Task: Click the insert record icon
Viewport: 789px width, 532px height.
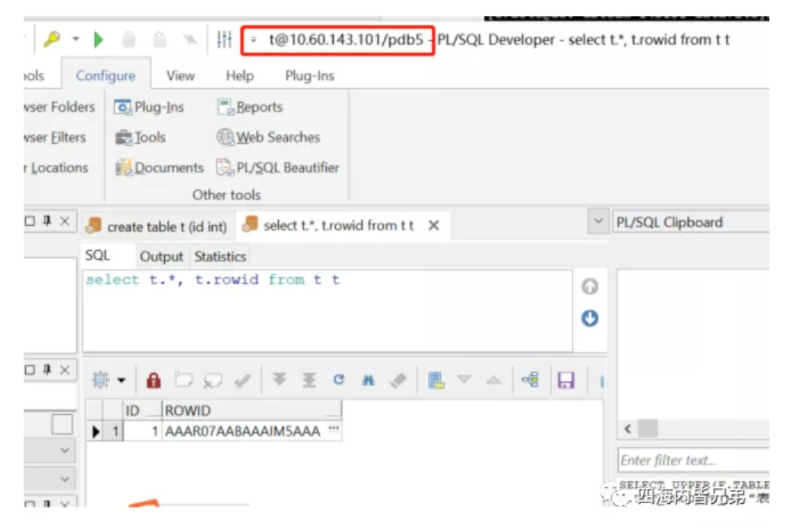Action: 184,380
